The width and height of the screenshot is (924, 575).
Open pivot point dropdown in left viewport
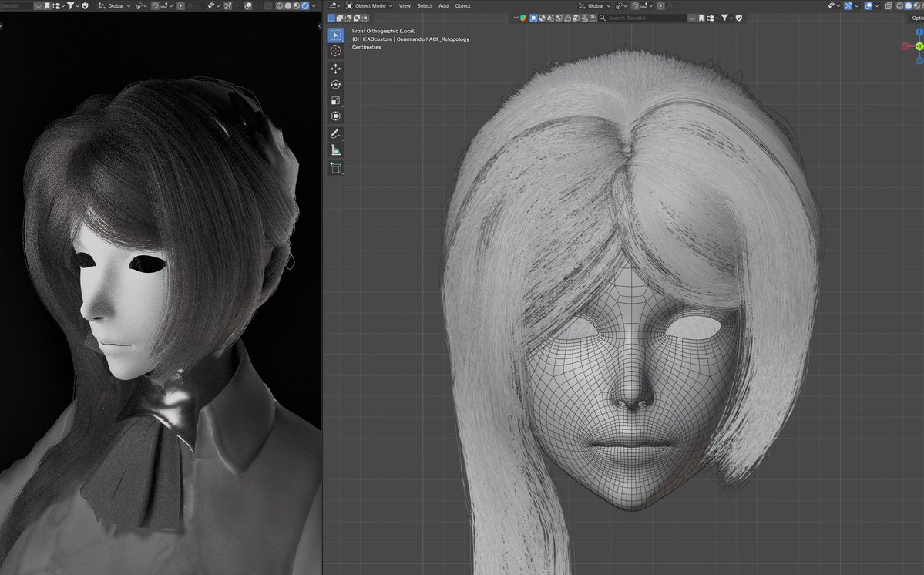click(x=141, y=6)
